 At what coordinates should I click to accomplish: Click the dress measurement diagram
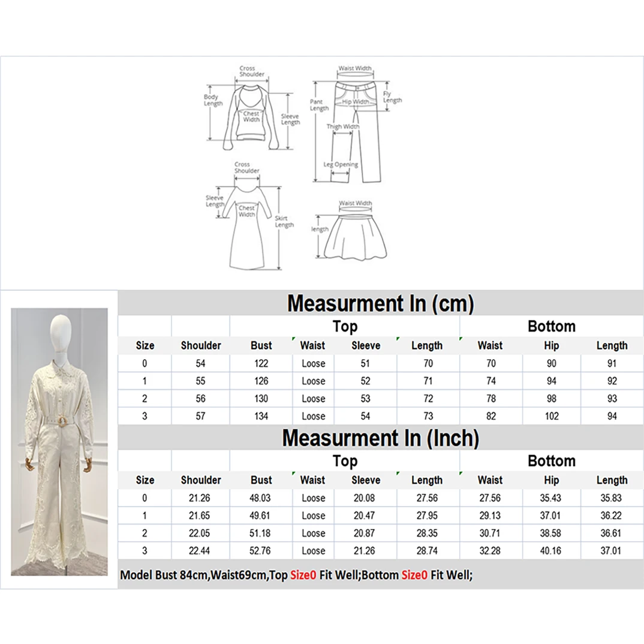(250, 216)
